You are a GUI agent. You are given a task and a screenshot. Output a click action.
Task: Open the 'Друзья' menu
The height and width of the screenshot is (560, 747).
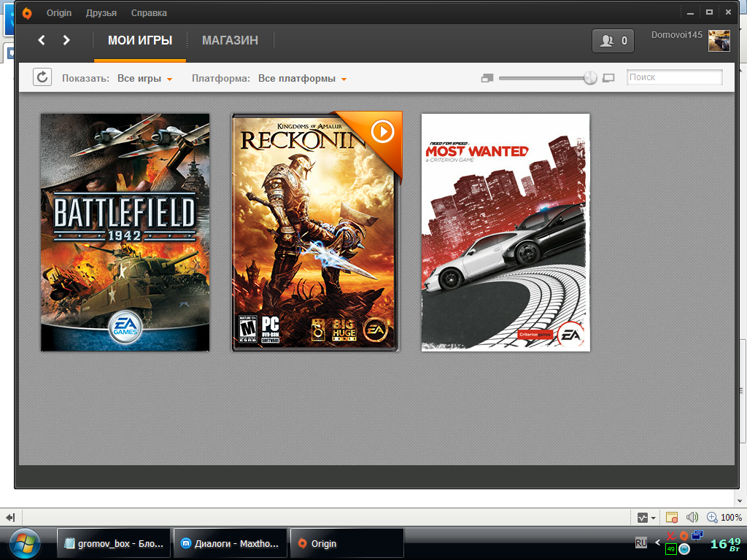[x=101, y=13]
